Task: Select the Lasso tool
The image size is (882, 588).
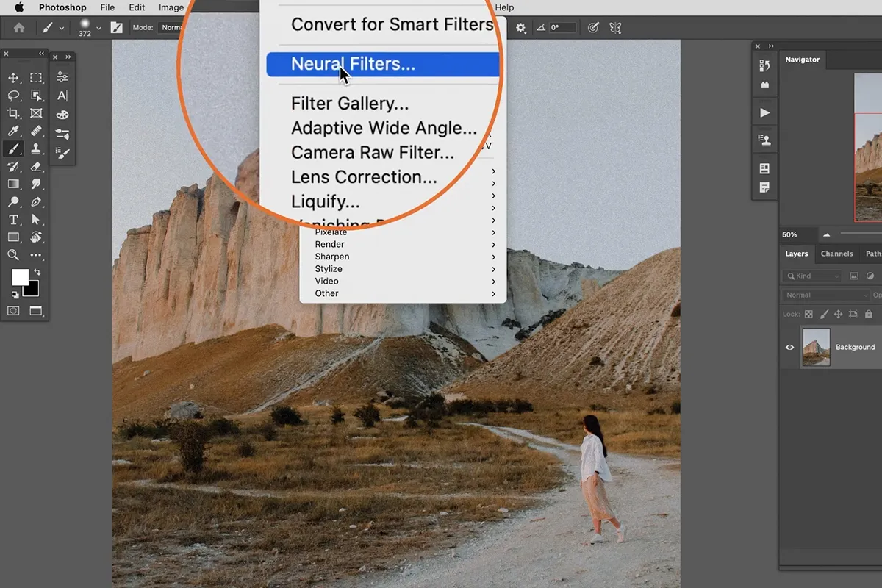Action: (13, 96)
